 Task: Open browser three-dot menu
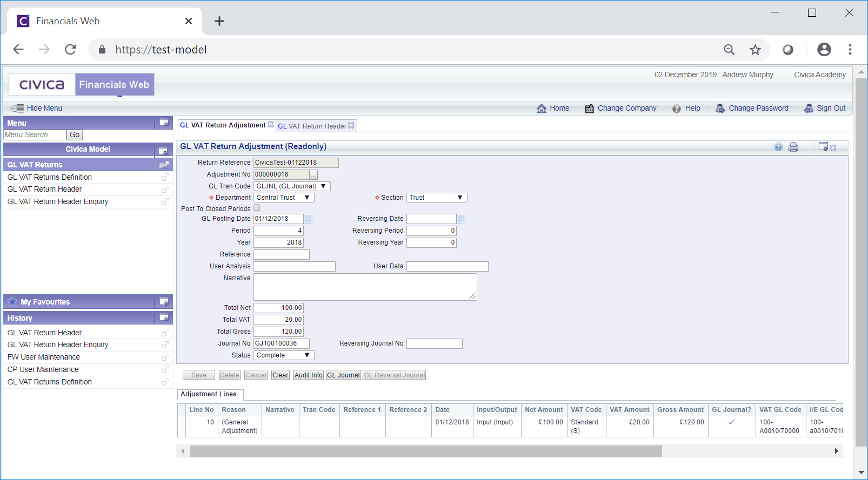[x=850, y=50]
